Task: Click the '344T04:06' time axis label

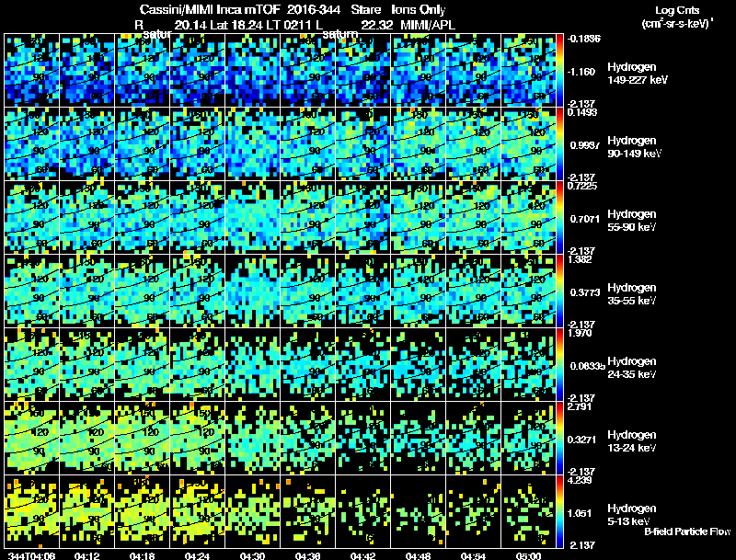Action: (x=31, y=555)
